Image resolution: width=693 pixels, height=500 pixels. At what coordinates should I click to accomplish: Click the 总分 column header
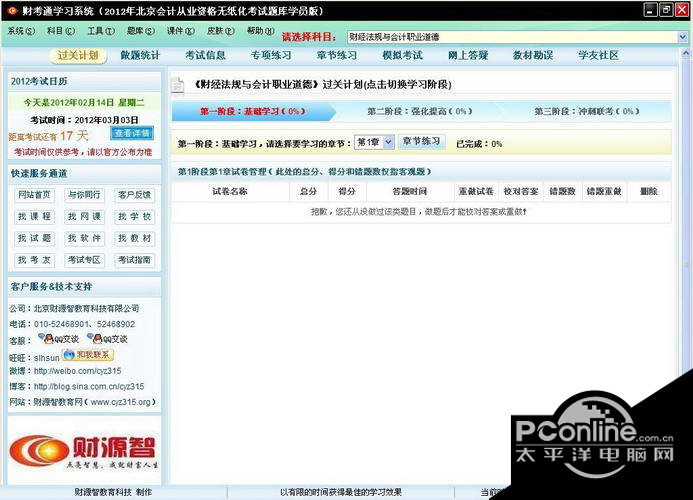pyautogui.click(x=308, y=191)
